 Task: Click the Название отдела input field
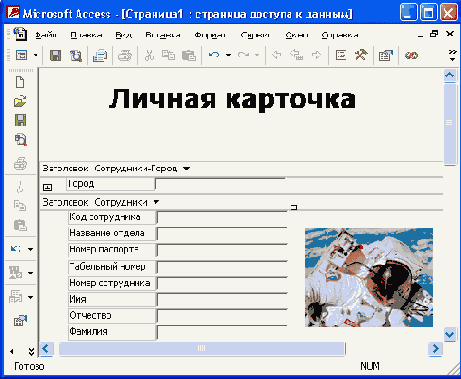222,234
